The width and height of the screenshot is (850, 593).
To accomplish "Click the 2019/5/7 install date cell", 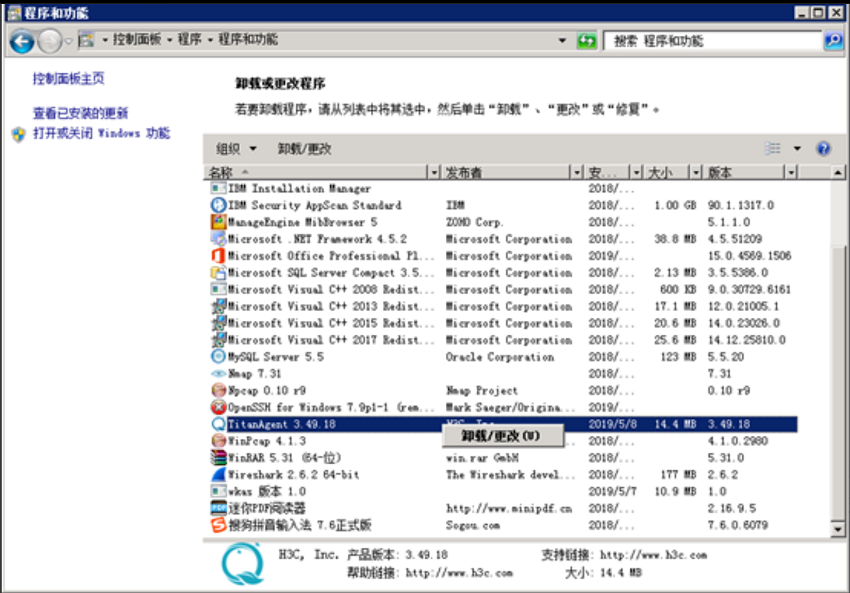I will [x=613, y=491].
